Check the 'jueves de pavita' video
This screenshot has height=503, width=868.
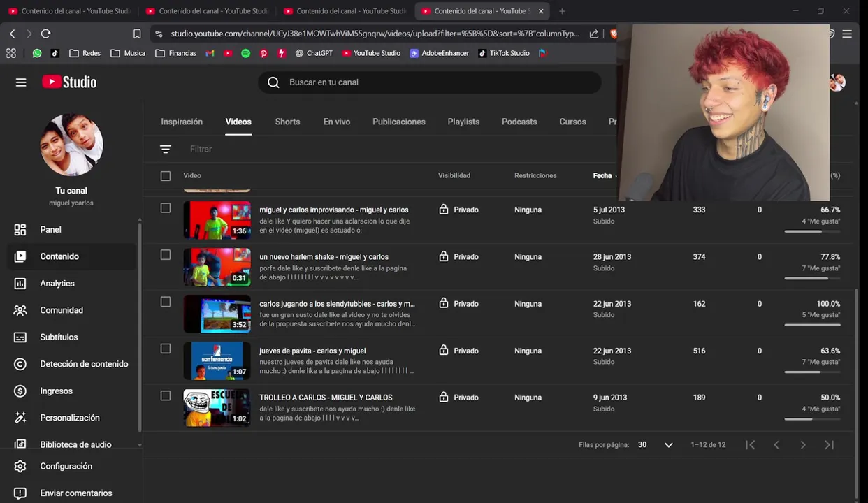click(166, 349)
